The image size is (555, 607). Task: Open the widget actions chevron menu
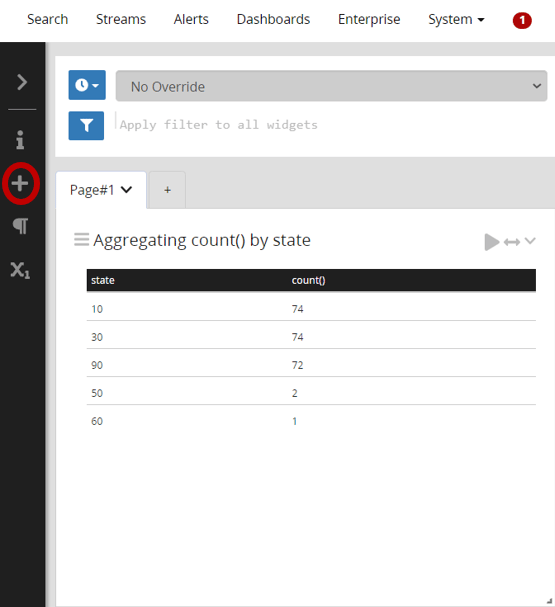coord(530,241)
